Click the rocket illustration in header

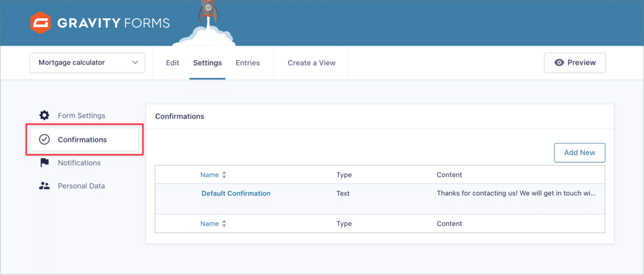tap(208, 14)
